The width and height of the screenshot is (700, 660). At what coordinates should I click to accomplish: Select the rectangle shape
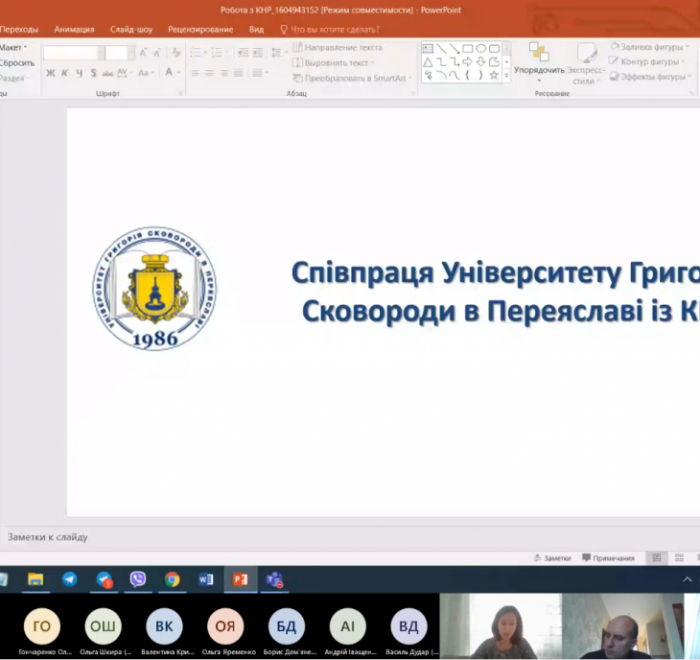pyautogui.click(x=467, y=48)
